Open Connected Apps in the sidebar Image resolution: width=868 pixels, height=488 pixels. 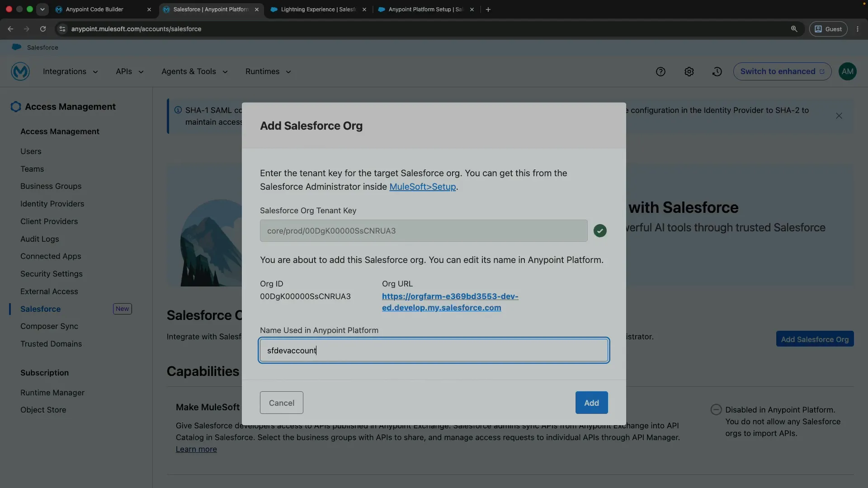pos(51,256)
